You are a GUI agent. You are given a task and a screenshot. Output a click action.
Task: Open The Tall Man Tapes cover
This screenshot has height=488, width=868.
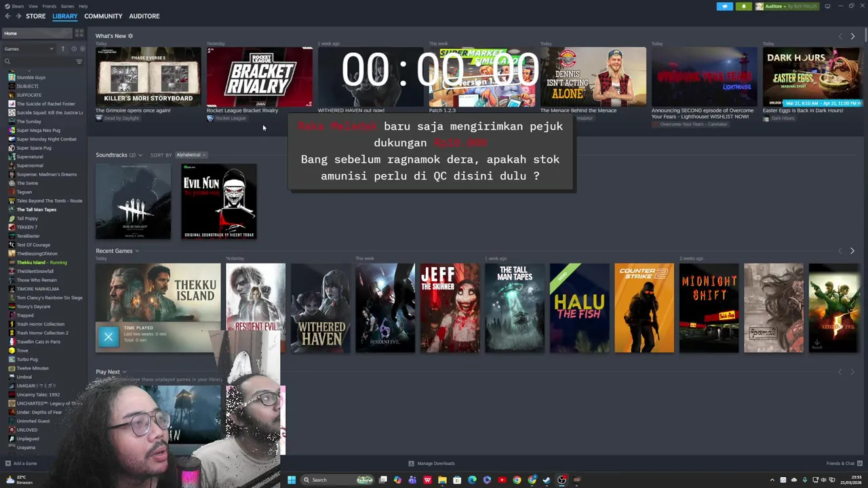click(515, 308)
